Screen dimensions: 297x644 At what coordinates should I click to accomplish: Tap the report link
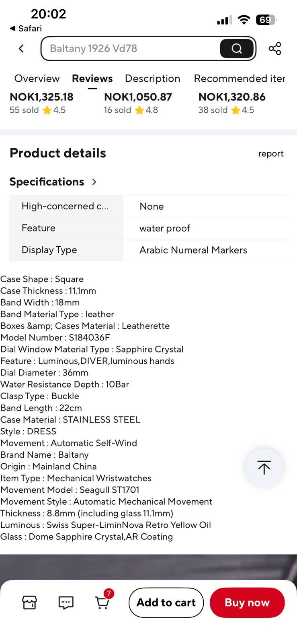[271, 154]
